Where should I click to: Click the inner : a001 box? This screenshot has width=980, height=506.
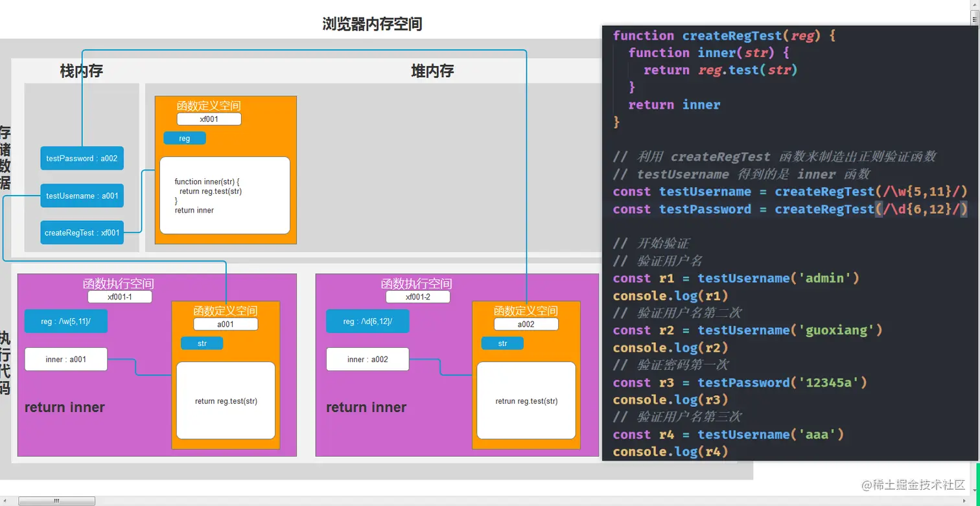coord(66,359)
